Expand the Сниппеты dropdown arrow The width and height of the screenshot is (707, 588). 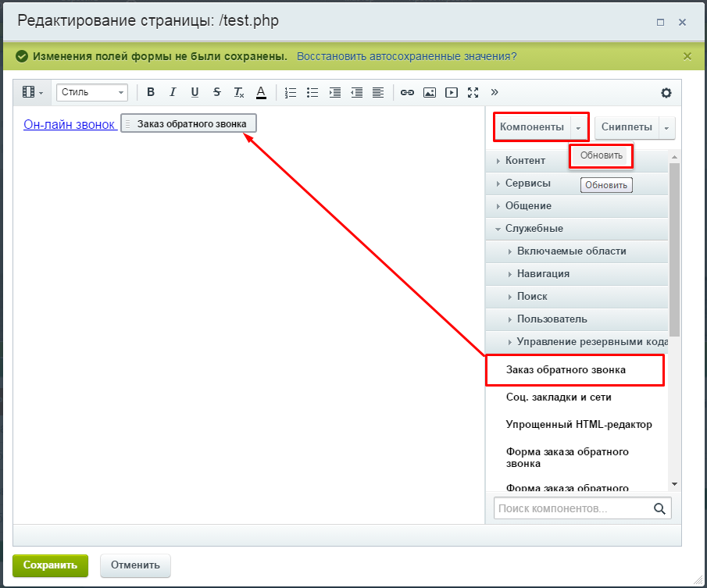click(x=666, y=127)
